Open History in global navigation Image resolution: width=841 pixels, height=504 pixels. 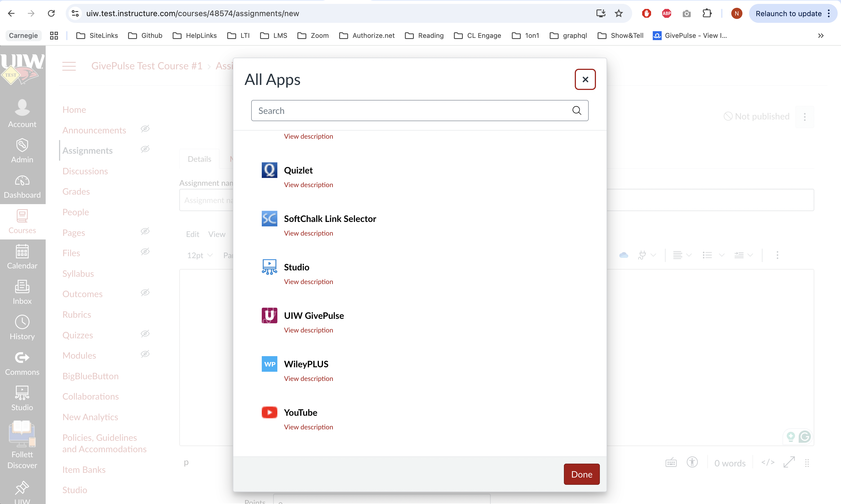pos(23,328)
